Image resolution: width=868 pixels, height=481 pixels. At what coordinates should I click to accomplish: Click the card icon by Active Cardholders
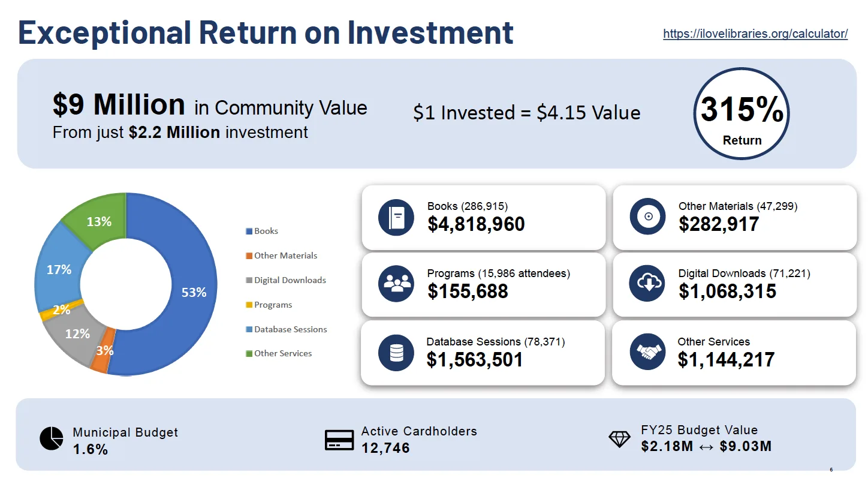click(x=339, y=440)
